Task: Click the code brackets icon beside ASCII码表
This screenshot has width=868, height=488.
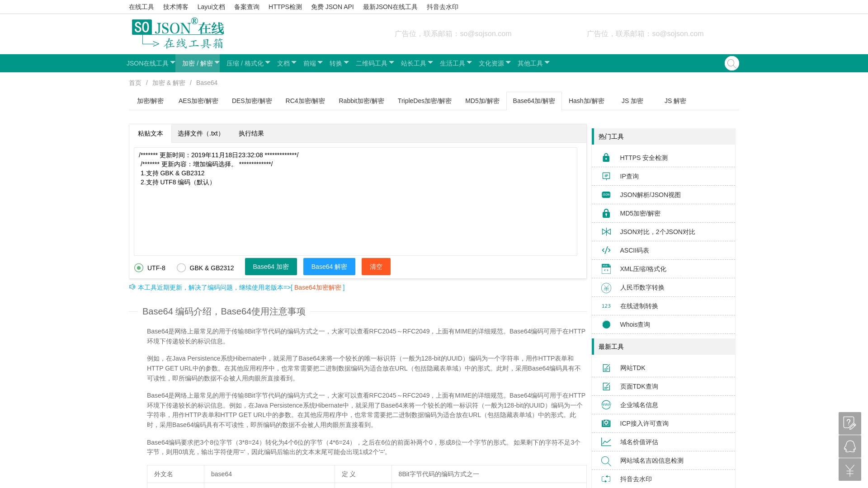Action: pos(606,250)
